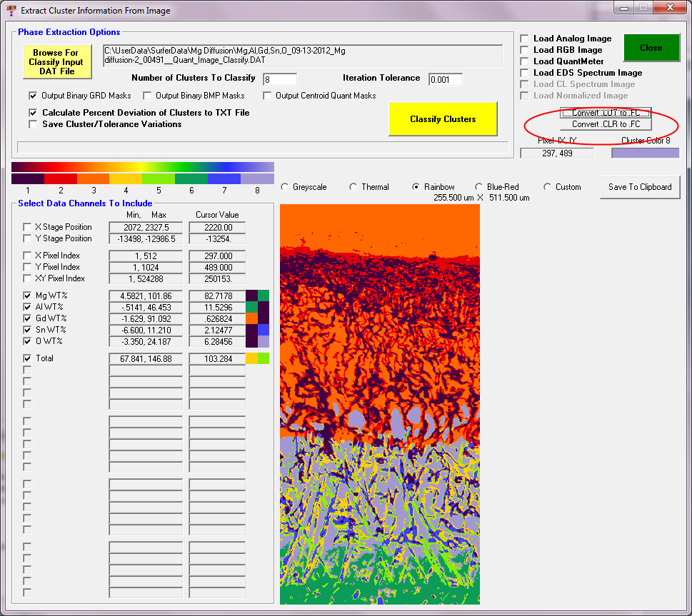This screenshot has height=616, width=692.
Task: Check the Load RGB Image option
Action: [x=525, y=50]
